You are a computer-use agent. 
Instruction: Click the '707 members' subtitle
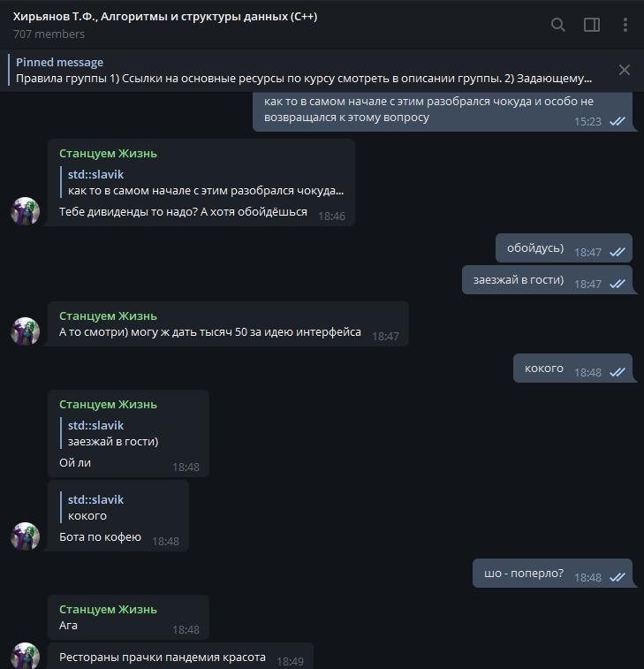49,34
